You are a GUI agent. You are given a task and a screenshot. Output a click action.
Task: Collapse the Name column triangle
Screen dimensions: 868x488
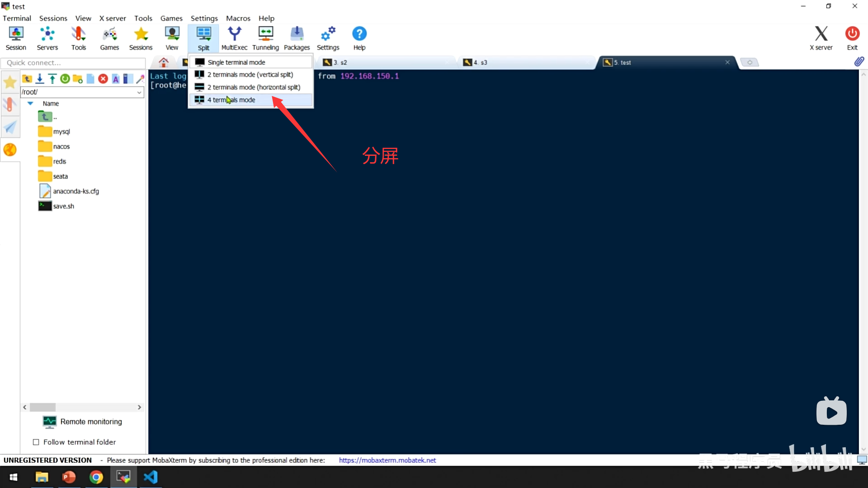point(30,103)
